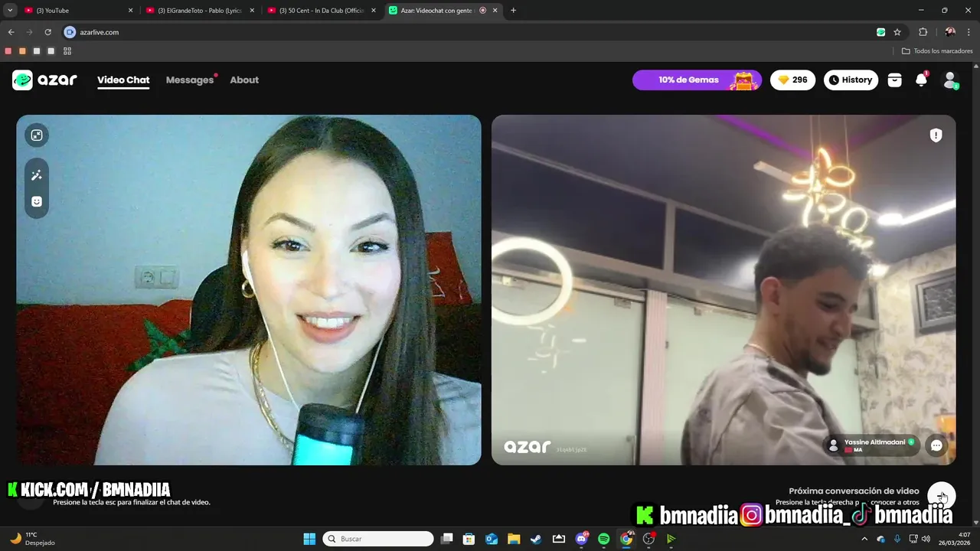Open the chat bubble on partner video
Screen dimensions: 980x551
(936, 445)
